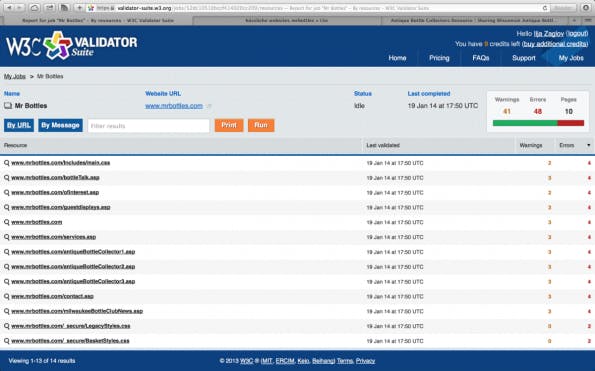
Task: Open a new Safari tab with tab-bar plus
Action: (574, 20)
